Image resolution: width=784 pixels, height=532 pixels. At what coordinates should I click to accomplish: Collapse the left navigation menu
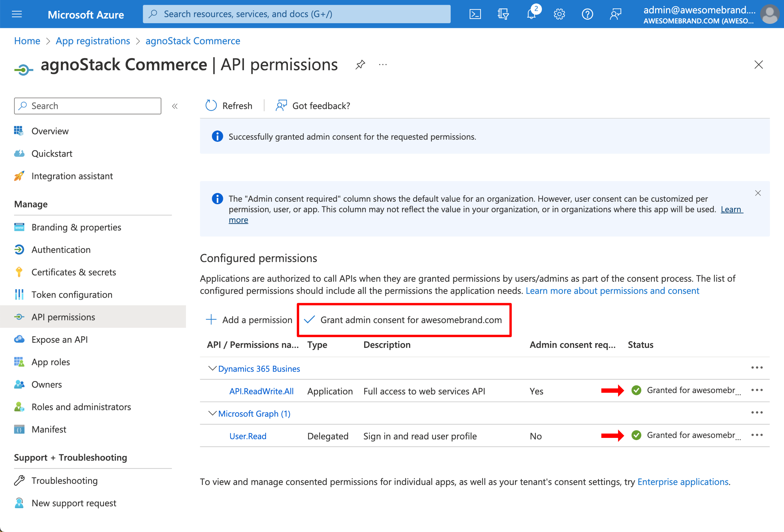175,106
